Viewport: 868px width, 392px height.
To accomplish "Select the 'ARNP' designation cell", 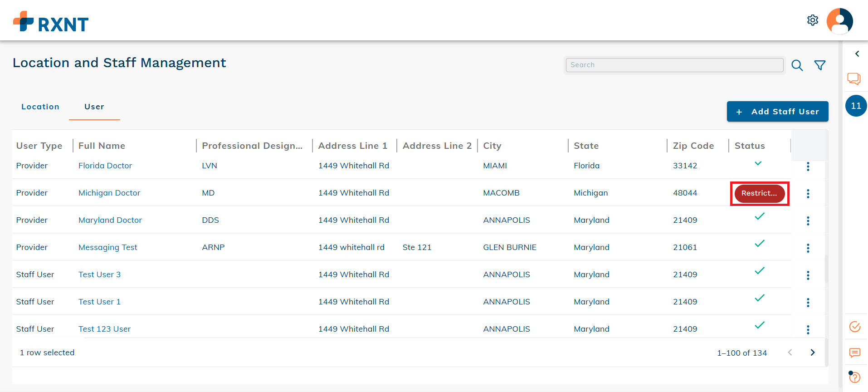I will 213,247.
